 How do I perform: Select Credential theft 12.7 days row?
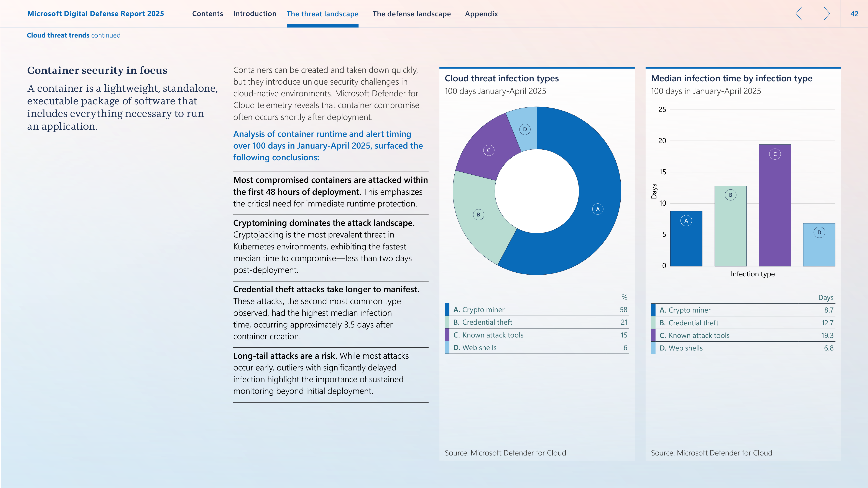[x=743, y=323]
